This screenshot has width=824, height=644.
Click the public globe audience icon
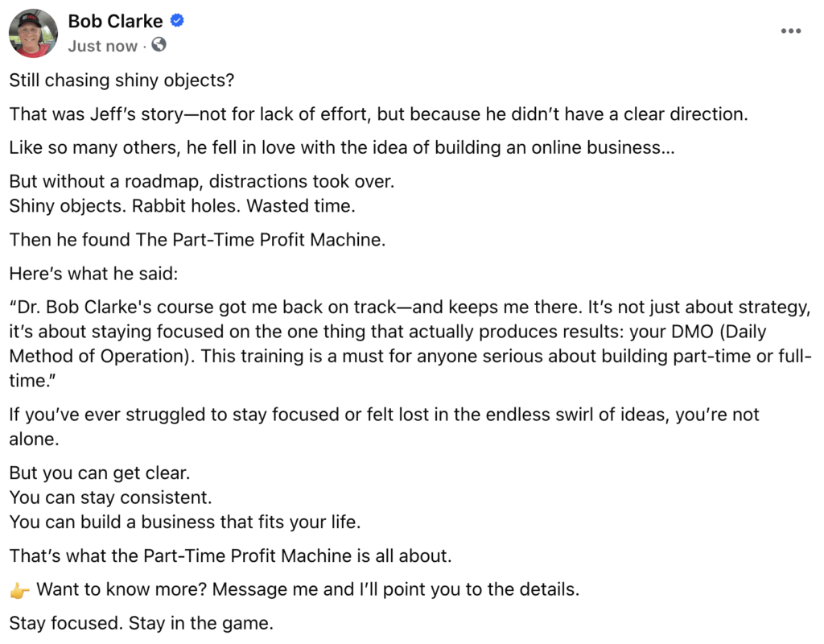159,45
